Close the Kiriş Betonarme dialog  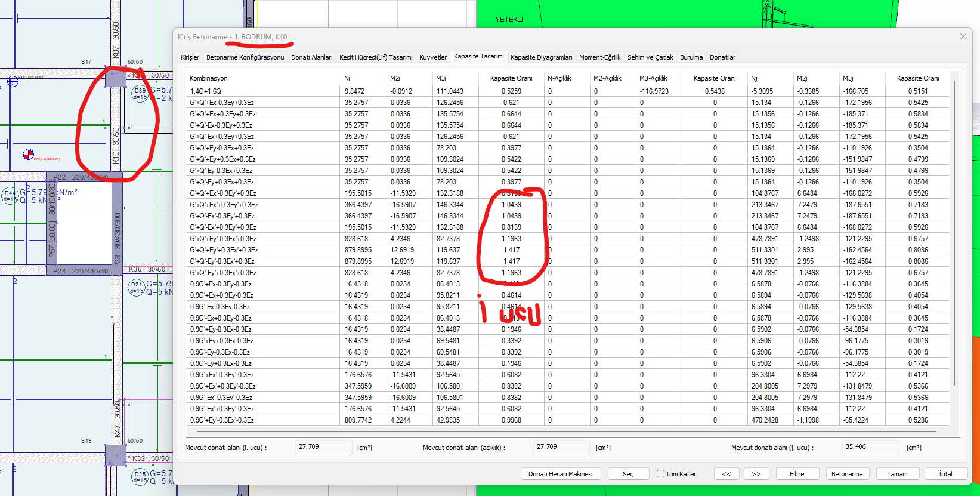coord(963,37)
